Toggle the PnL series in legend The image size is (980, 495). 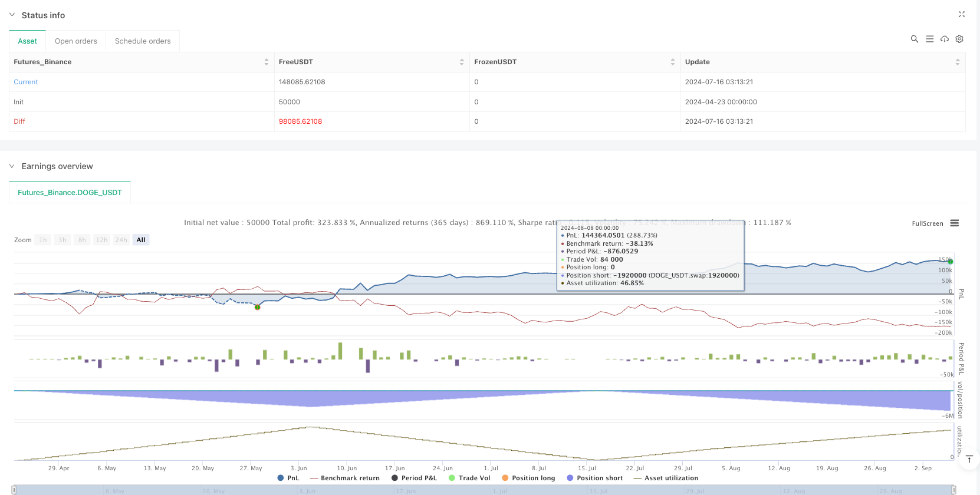click(x=288, y=478)
